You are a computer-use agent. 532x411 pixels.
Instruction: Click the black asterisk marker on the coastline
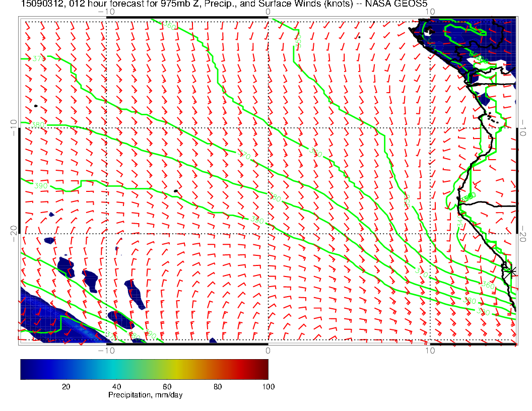click(x=511, y=271)
